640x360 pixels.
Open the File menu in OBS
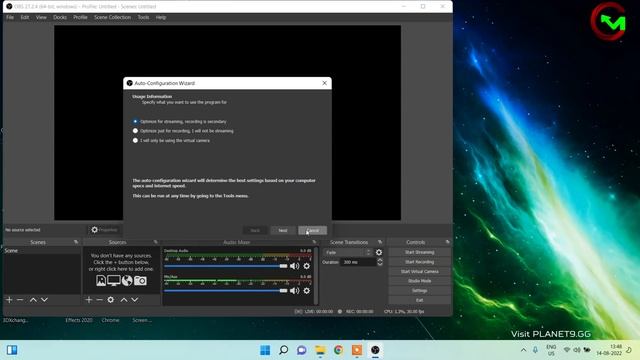10,17
